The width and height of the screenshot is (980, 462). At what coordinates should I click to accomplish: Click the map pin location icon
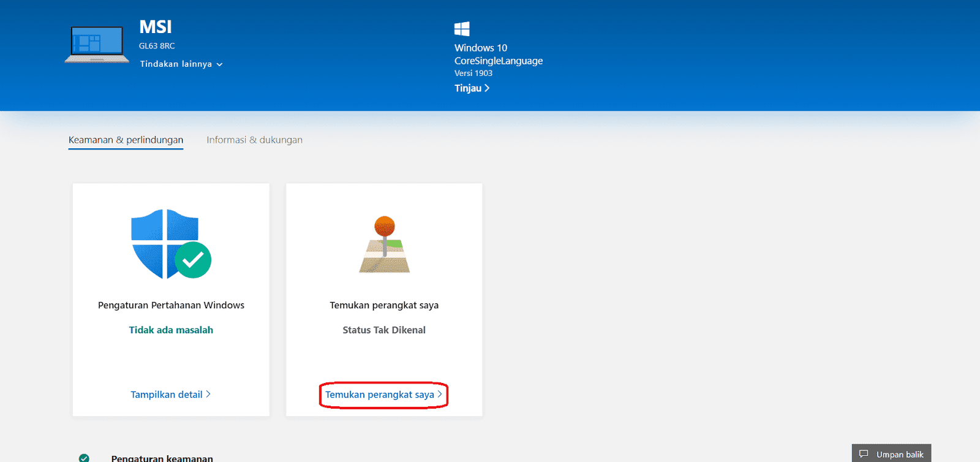[x=385, y=244]
